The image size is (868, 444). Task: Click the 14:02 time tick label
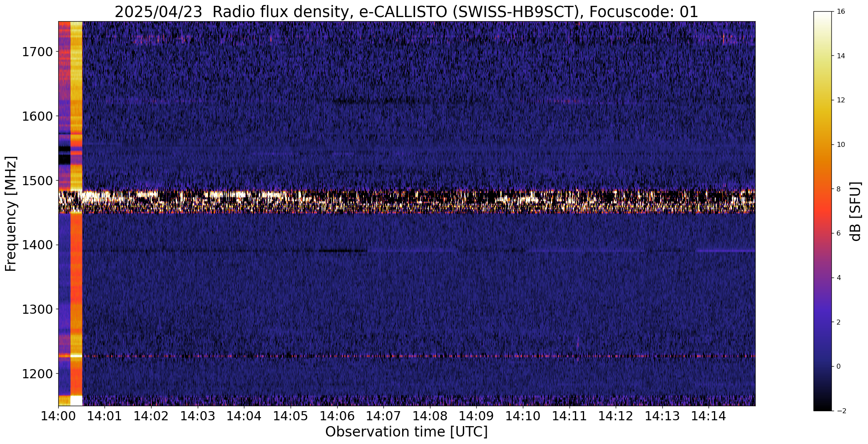click(x=151, y=416)
